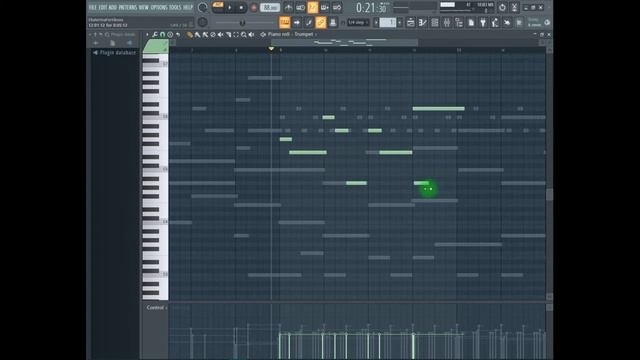
Task: Open the pattern selector box
Action: pyautogui.click(x=388, y=22)
